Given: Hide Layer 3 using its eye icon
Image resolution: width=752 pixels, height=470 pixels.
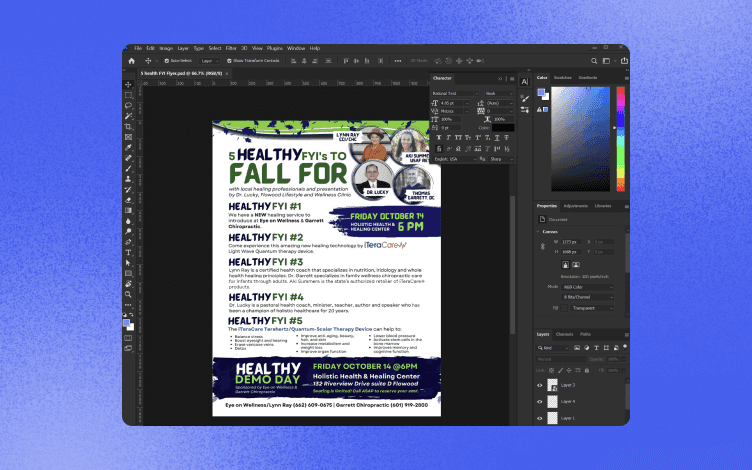Looking at the screenshot, I should click(x=540, y=385).
